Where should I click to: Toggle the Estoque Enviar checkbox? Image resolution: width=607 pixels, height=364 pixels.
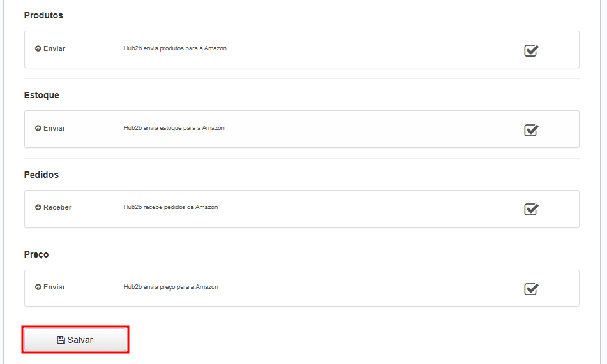point(531,130)
